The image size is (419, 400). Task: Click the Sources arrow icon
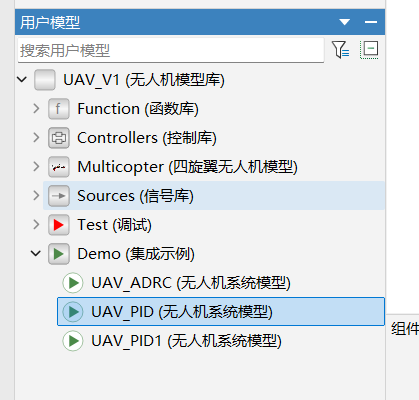coord(59,196)
